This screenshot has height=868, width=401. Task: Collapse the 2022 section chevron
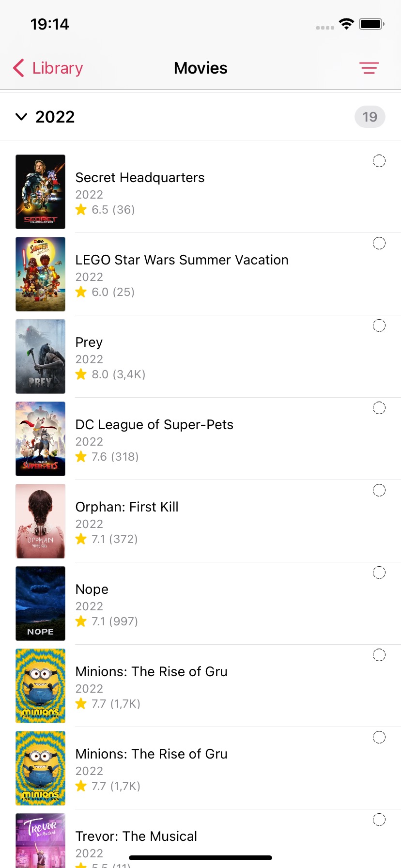[x=21, y=117]
